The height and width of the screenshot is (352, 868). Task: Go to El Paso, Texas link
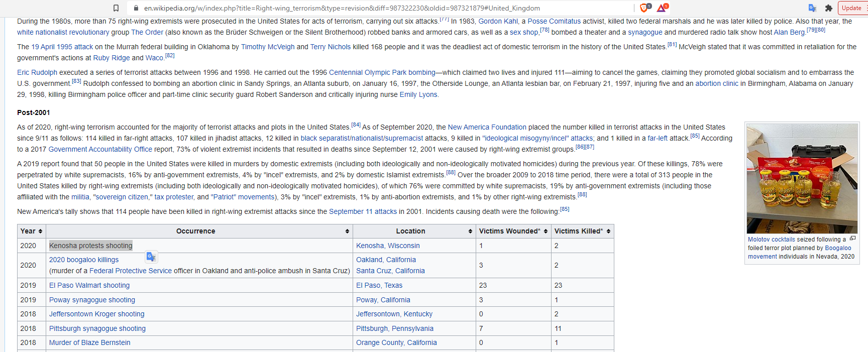pyautogui.click(x=379, y=285)
